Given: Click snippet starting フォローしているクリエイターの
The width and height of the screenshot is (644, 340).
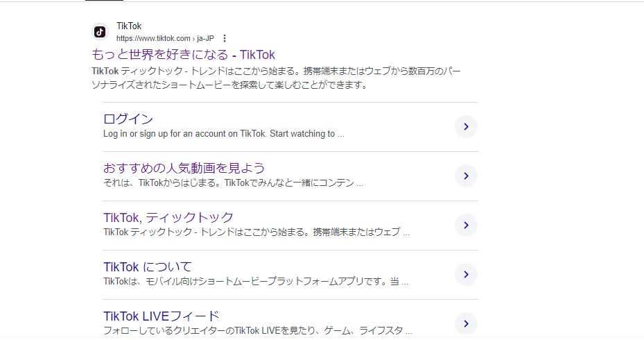Looking at the screenshot, I should click(x=257, y=330).
